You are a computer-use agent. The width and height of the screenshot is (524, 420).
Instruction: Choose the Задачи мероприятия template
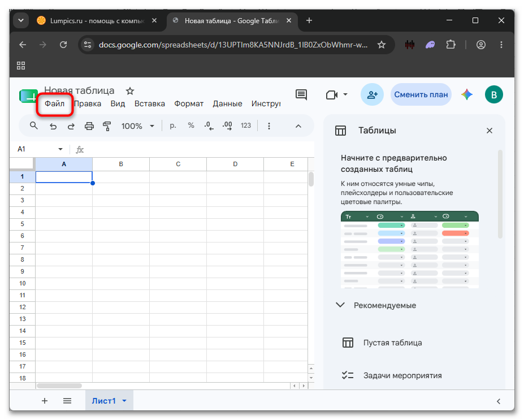tap(392, 375)
